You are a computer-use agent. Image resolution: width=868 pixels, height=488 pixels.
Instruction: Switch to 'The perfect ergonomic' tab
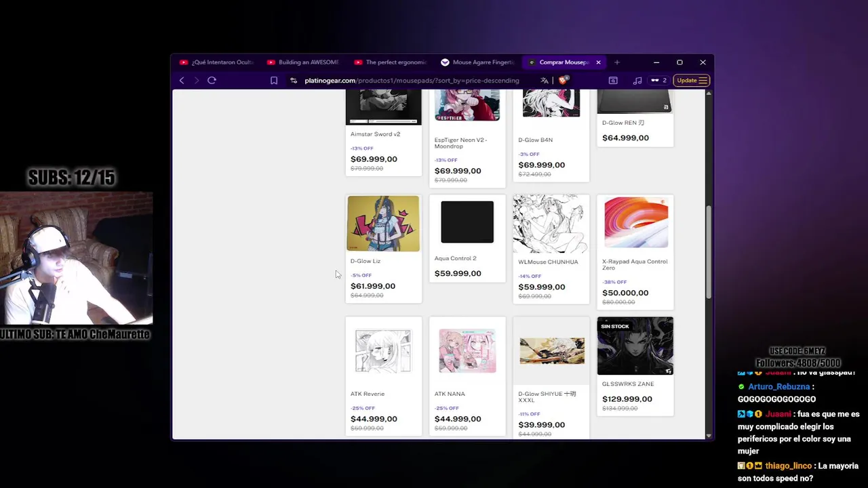tap(391, 62)
